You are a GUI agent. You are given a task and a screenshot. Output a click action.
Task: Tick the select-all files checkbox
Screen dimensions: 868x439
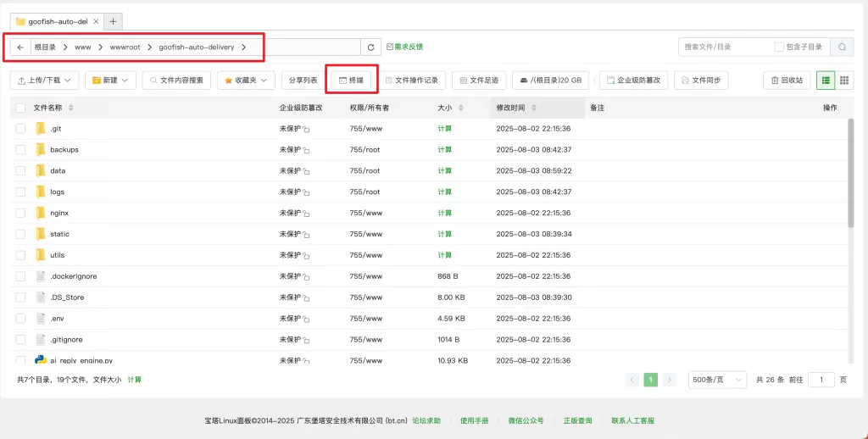20,108
